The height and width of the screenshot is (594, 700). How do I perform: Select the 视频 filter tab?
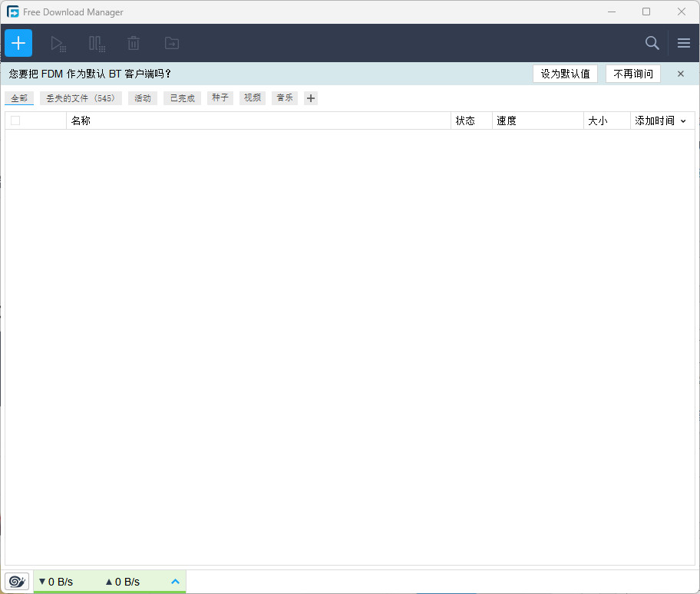(253, 98)
